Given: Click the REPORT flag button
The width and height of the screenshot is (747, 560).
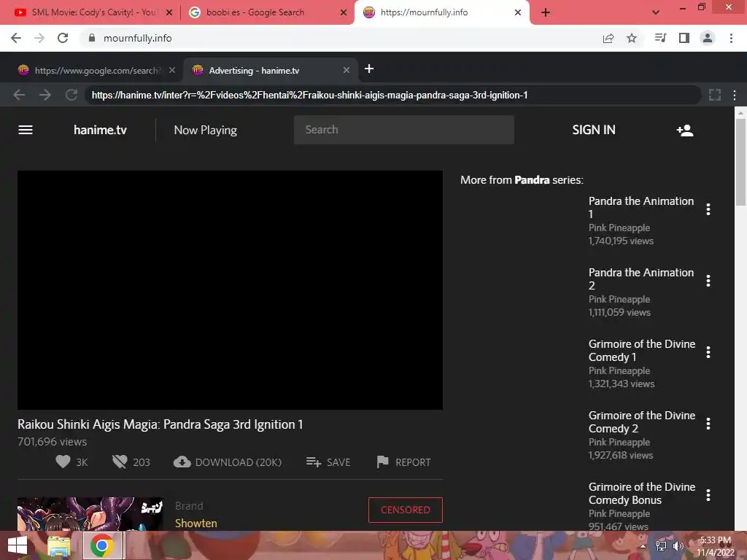Looking at the screenshot, I should click(403, 462).
